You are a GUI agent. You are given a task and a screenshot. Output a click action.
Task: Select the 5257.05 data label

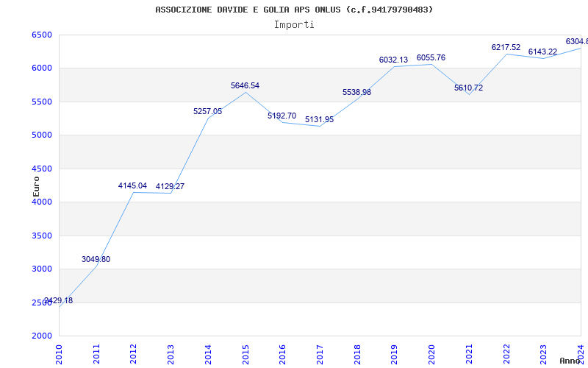(208, 112)
